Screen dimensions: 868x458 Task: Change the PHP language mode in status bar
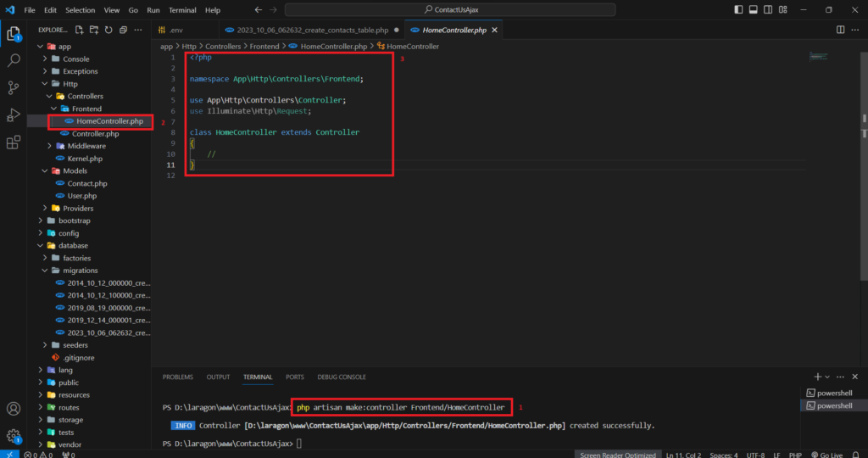point(795,455)
